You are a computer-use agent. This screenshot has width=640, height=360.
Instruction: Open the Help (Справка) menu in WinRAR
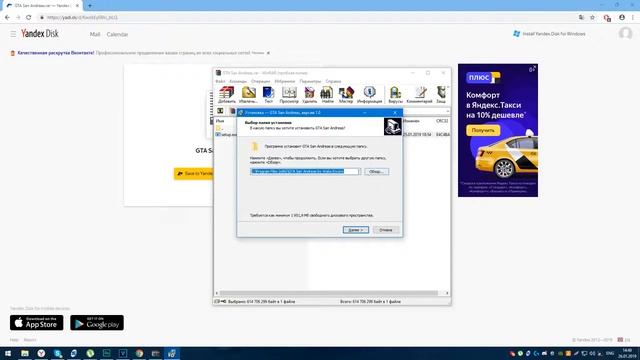pyautogui.click(x=333, y=81)
